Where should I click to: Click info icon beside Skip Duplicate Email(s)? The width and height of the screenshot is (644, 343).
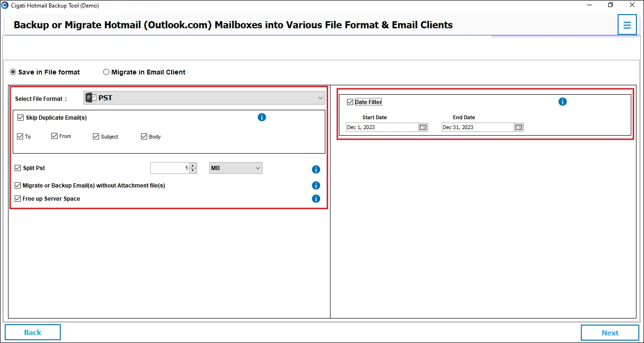(x=262, y=117)
